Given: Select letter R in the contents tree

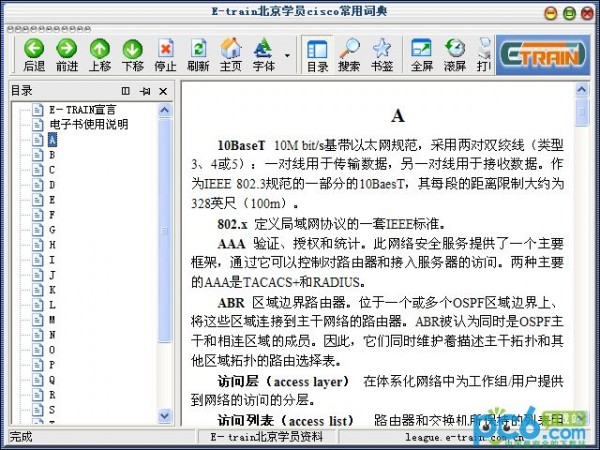Looking at the screenshot, I should [x=52, y=395].
